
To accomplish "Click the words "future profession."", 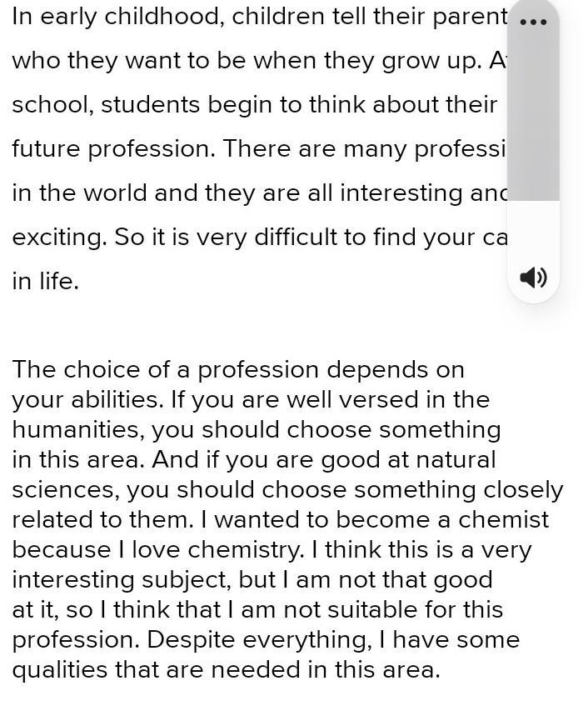I will (x=114, y=149).
